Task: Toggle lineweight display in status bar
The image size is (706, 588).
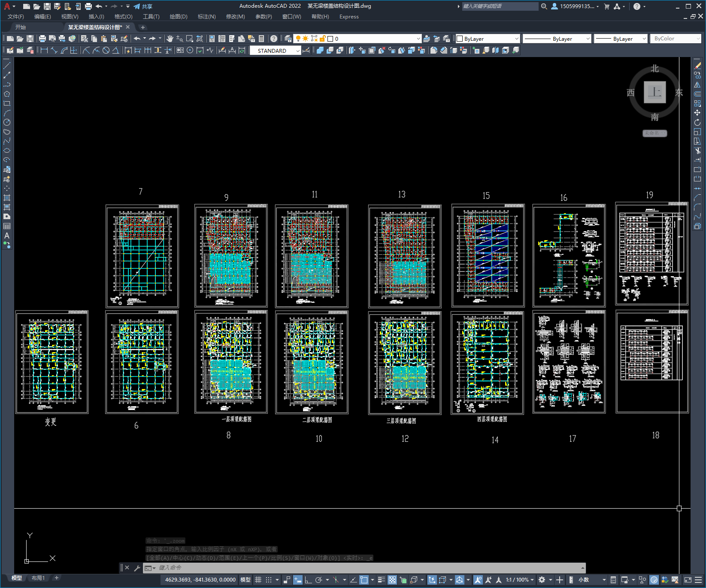Action: point(382,580)
